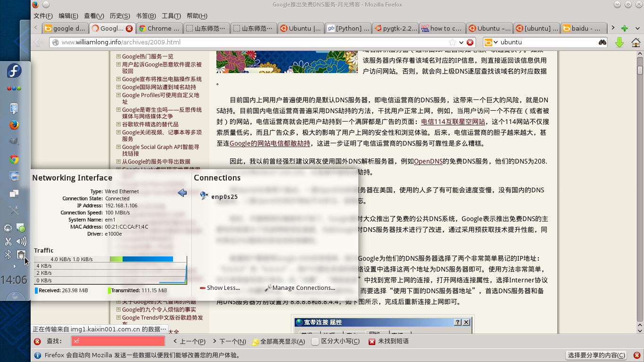Open the 电信114互联星空网站 link
Image resolution: width=644 pixels, height=362 pixels.
[453, 122]
